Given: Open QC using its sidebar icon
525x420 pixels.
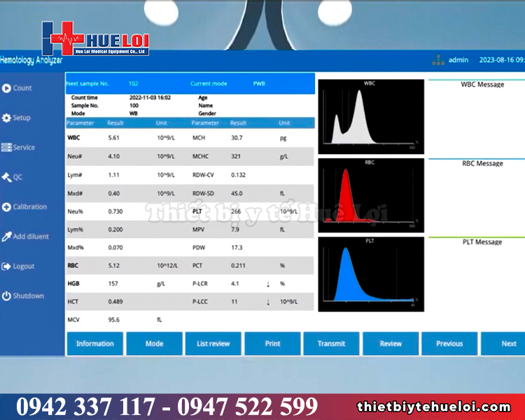Looking at the screenshot, I should point(6,178).
